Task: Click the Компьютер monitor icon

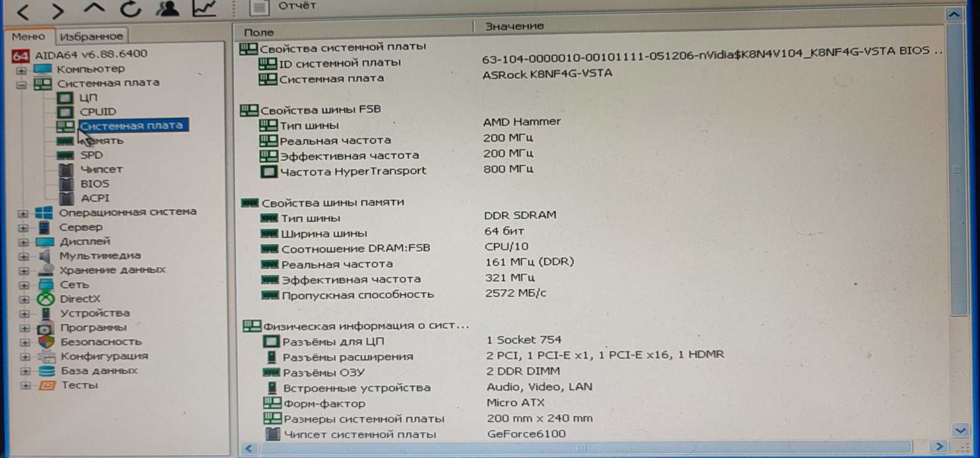Action: pos(43,69)
